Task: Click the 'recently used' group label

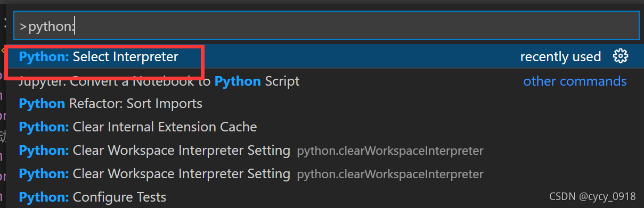Action: (x=560, y=56)
